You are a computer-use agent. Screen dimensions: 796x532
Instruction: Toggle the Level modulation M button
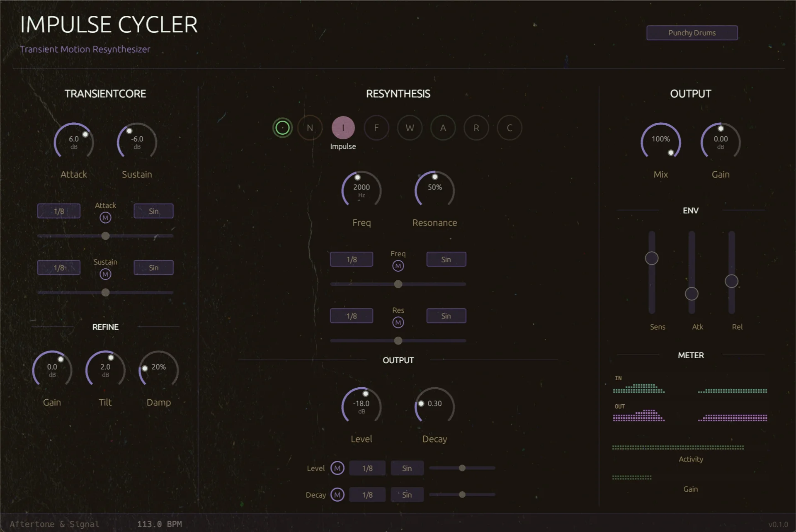337,468
